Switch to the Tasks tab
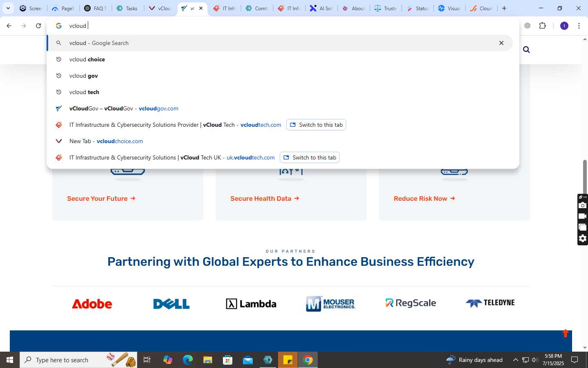This screenshot has height=368, width=588. coord(127,8)
